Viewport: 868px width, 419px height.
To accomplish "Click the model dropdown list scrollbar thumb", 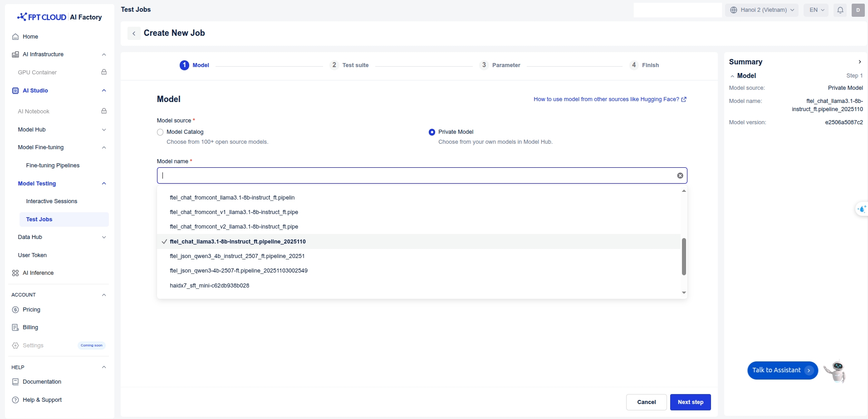I will 683,256.
